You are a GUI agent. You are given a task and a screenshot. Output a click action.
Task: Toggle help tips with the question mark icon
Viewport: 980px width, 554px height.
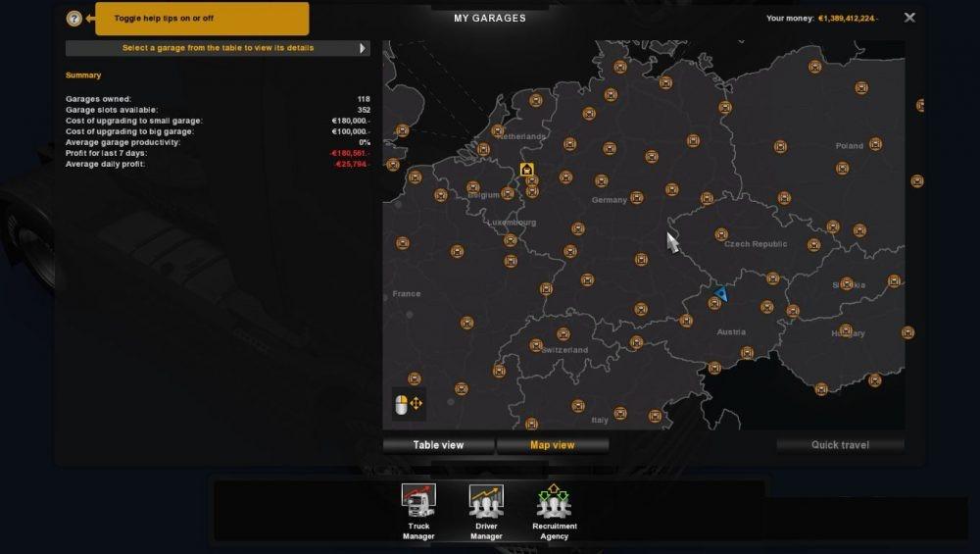pyautogui.click(x=73, y=19)
